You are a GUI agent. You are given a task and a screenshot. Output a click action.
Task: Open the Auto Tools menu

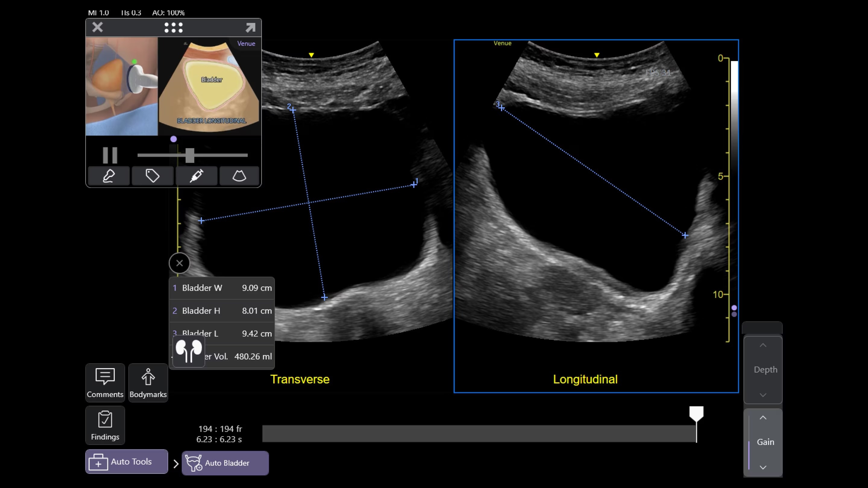point(127,461)
